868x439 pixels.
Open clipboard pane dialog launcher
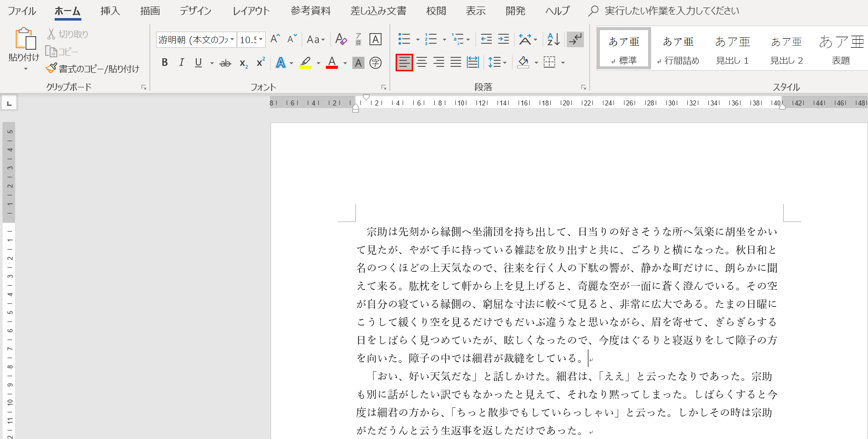pyautogui.click(x=144, y=87)
